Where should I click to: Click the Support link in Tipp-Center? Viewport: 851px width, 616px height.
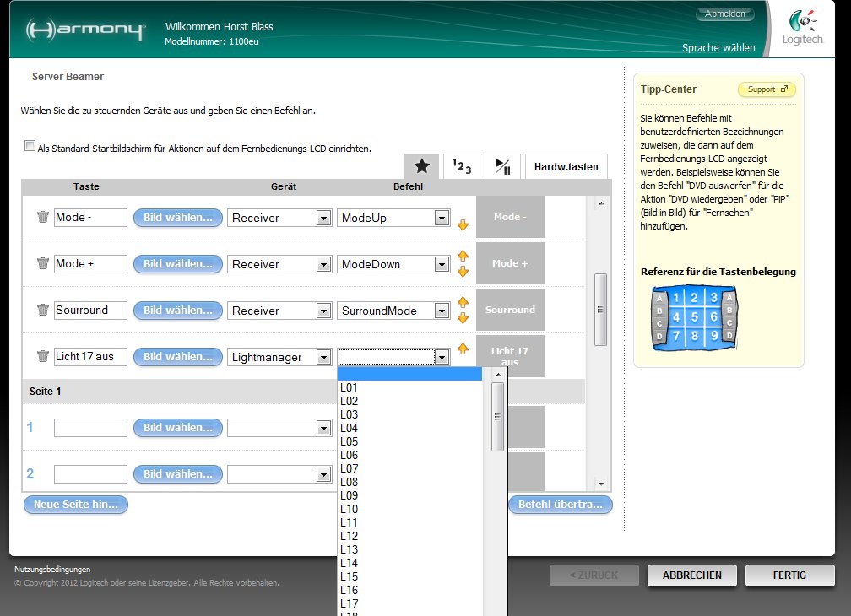pos(767,89)
